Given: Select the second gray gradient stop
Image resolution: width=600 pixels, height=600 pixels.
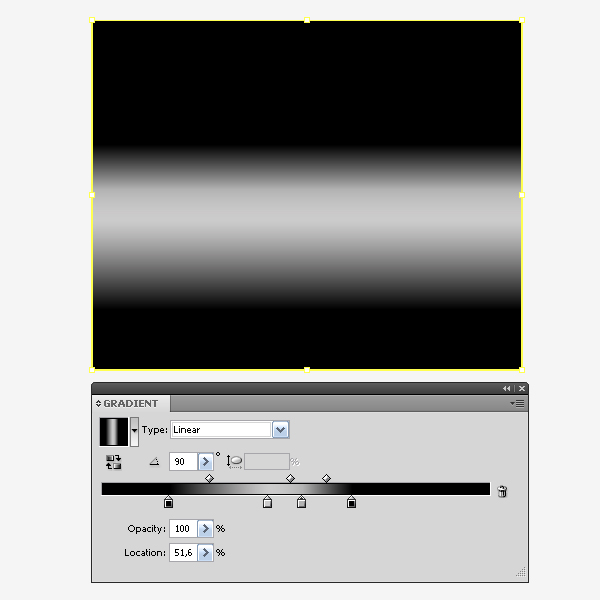Looking at the screenshot, I should pos(302,502).
